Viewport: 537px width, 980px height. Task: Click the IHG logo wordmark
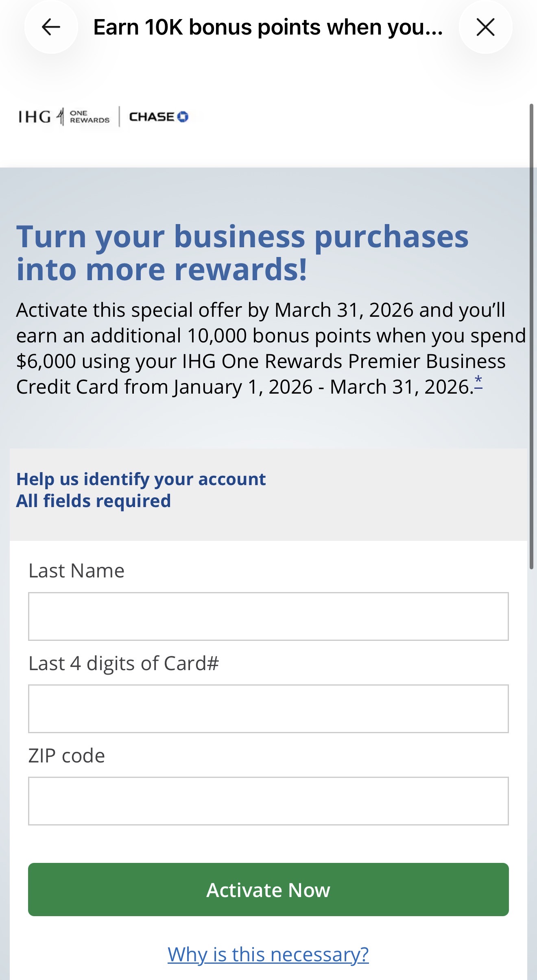pyautogui.click(x=35, y=117)
